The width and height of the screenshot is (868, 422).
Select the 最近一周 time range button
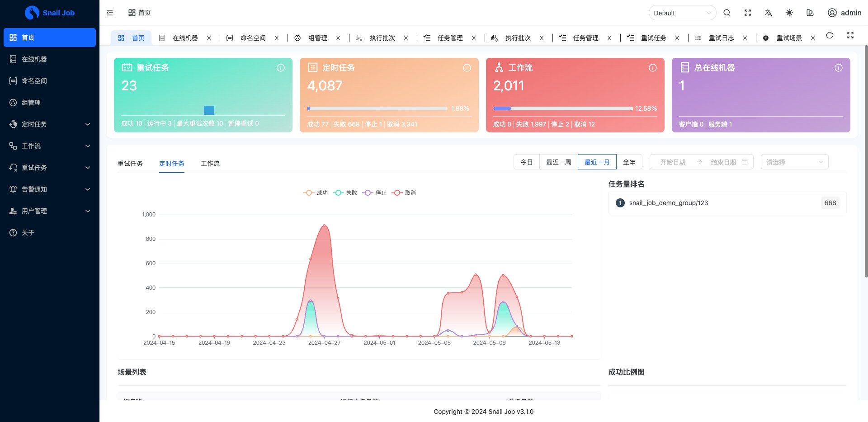coord(558,162)
